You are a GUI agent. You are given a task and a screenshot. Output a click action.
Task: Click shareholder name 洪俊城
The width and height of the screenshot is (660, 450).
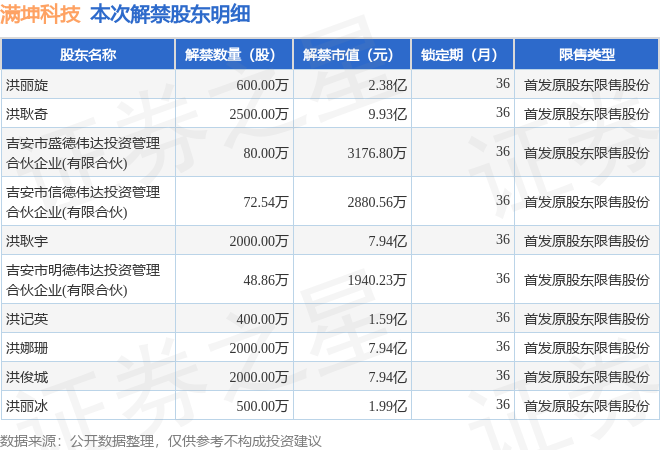tap(27, 377)
